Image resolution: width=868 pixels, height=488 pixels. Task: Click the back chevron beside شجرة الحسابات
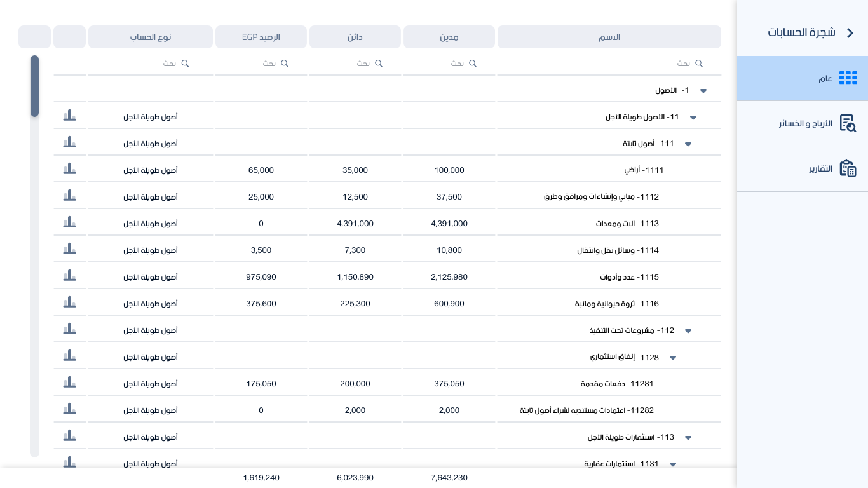click(x=850, y=33)
